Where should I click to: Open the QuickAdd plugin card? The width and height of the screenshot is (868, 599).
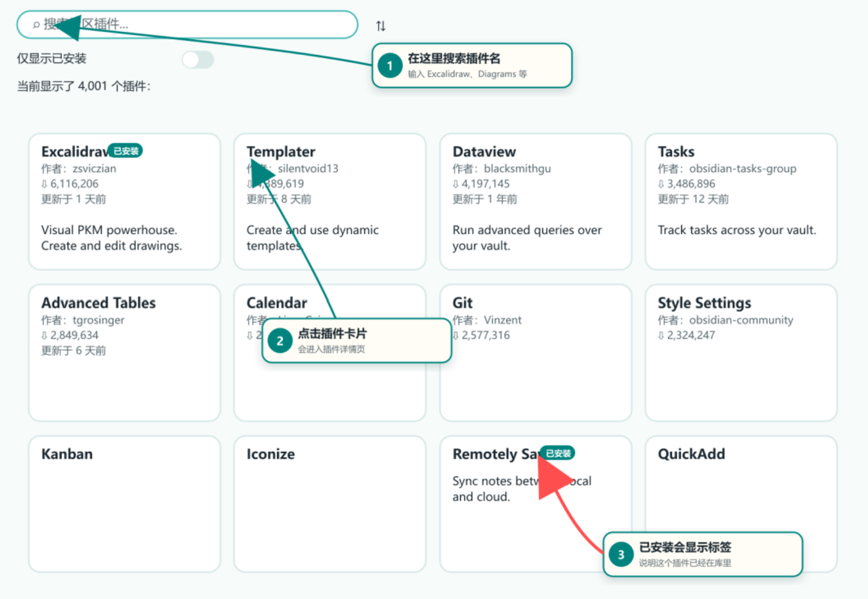pos(741,504)
